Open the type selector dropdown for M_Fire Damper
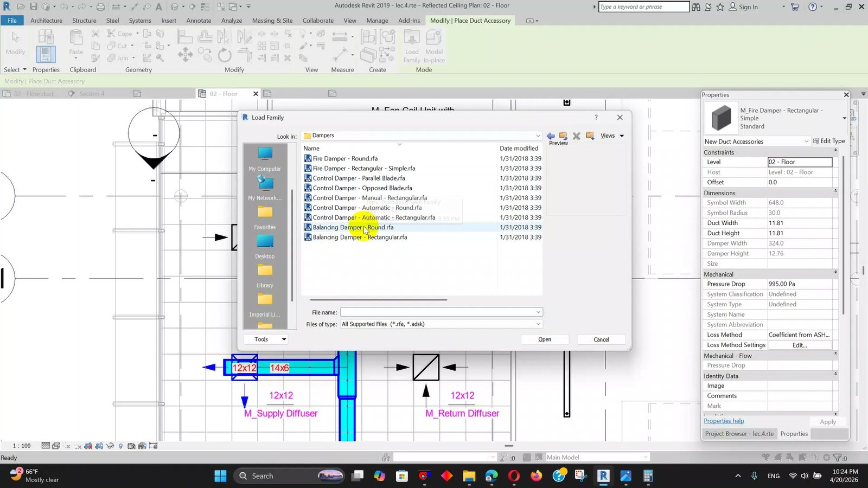The image size is (868, 488). click(x=844, y=118)
